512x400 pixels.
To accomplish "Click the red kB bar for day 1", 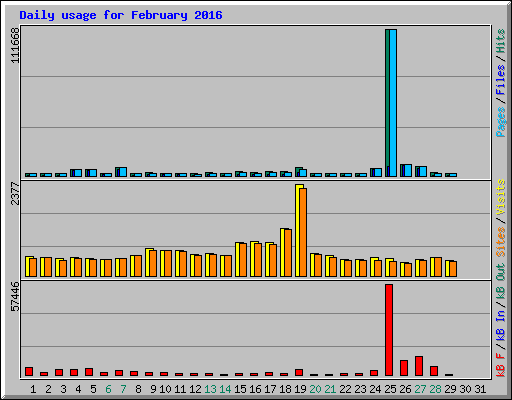I will pyautogui.click(x=29, y=372).
